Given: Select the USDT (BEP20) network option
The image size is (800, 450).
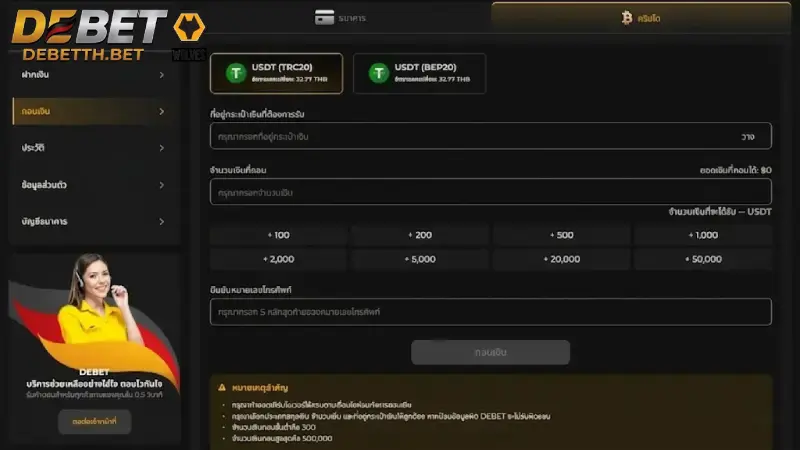Looking at the screenshot, I should point(419,73).
